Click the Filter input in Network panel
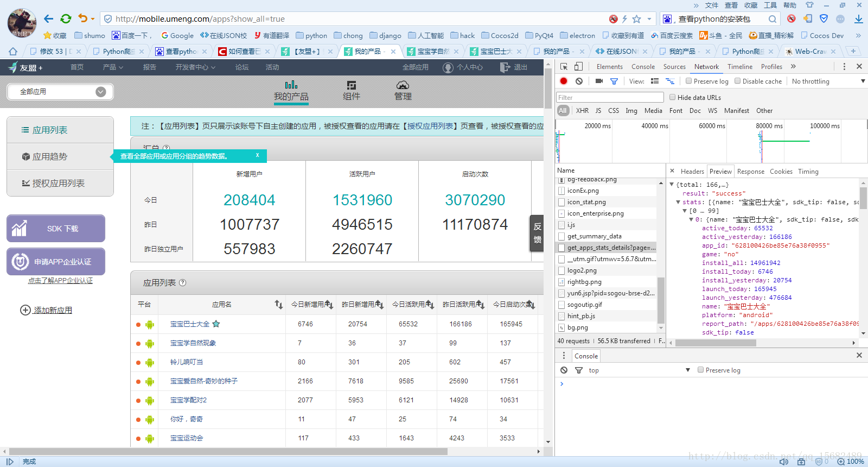 (610, 97)
